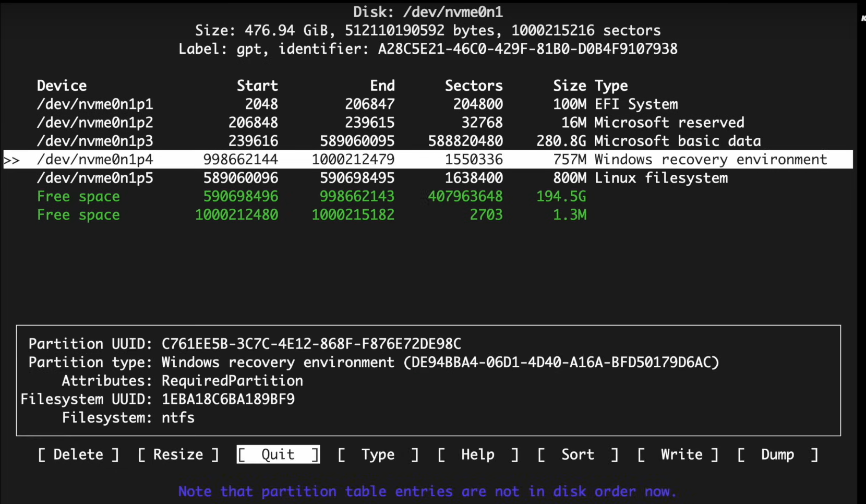
Task: Click the sectors value 588820480
Action: click(x=465, y=141)
